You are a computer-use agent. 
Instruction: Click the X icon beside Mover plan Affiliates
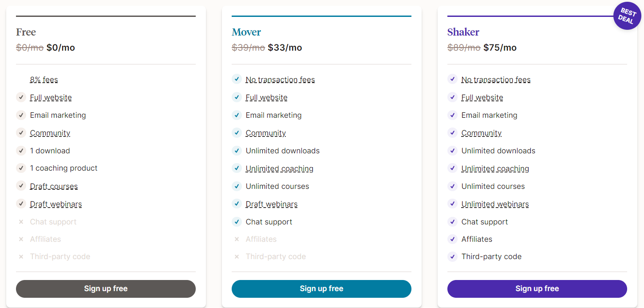click(x=237, y=239)
